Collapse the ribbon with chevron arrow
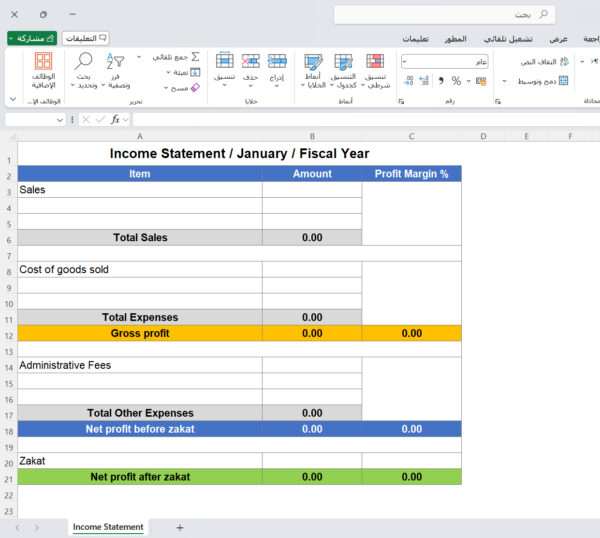The image size is (600, 538). (12, 100)
